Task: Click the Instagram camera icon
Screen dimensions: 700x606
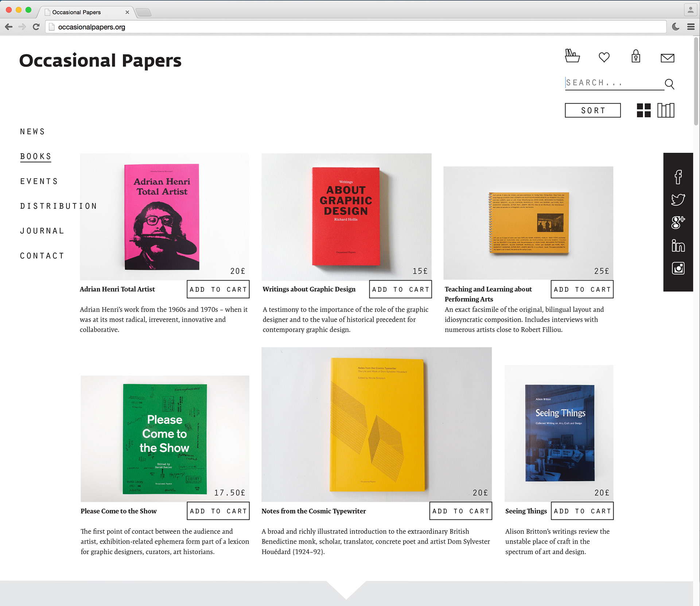Action: (x=678, y=268)
